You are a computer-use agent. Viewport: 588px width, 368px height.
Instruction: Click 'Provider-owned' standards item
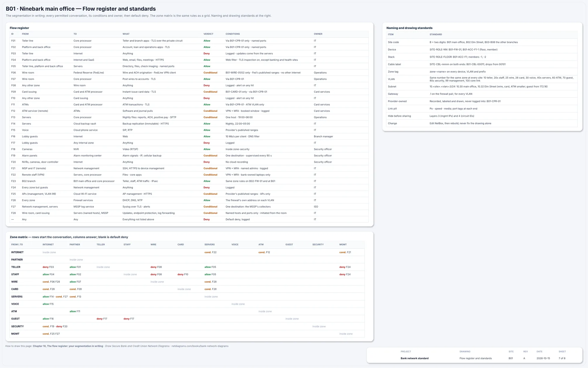pyautogui.click(x=397, y=101)
